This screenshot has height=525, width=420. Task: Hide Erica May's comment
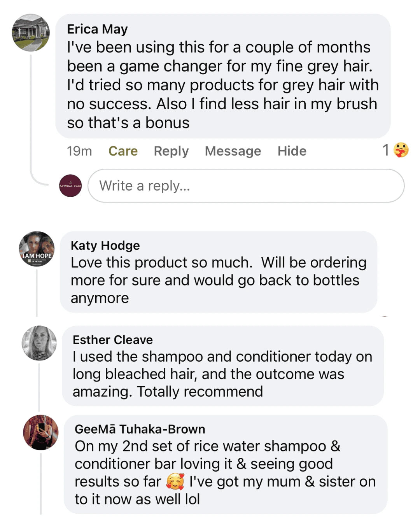(292, 151)
